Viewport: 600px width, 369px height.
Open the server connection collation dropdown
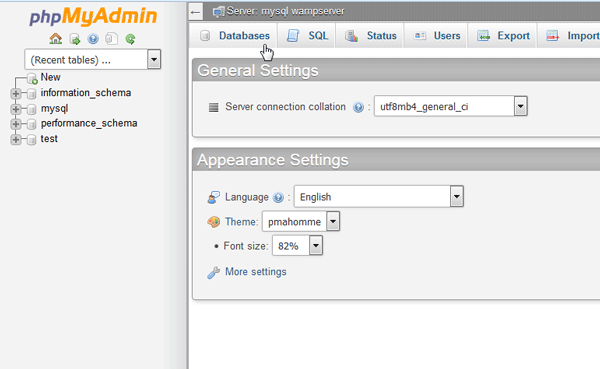450,106
